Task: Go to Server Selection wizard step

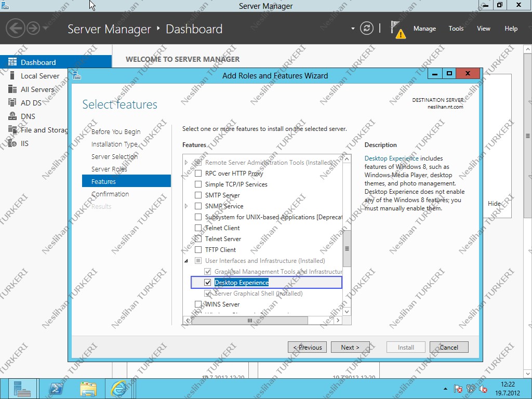Action: (114, 156)
